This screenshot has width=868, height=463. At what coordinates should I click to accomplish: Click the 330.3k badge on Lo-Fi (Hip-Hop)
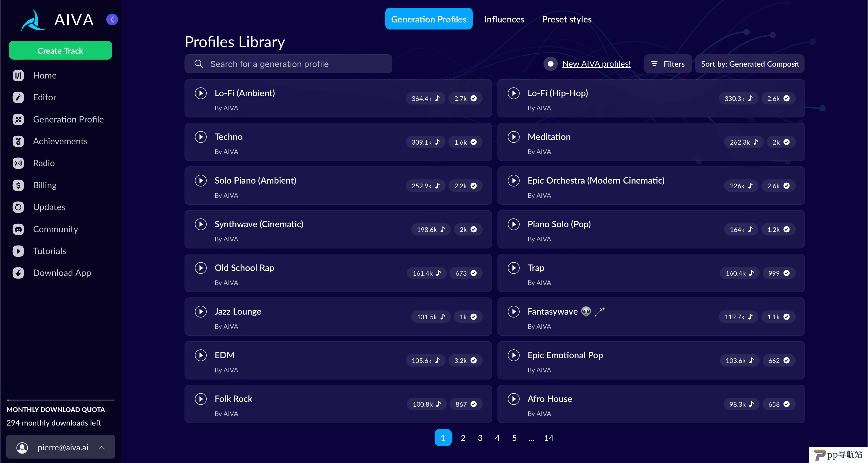(x=739, y=98)
